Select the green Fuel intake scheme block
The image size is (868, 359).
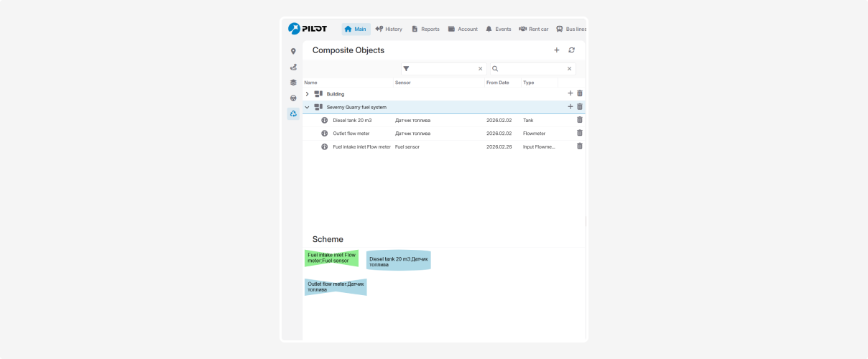[331, 258]
